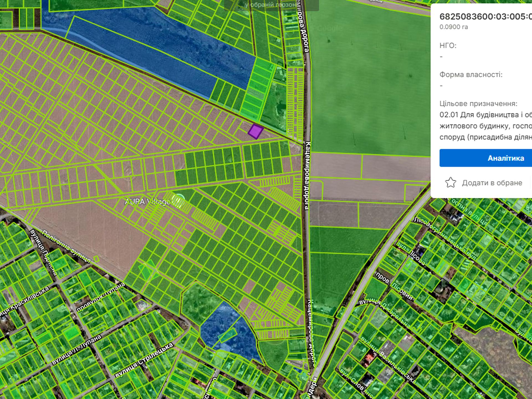Click the cadastral number 6825083600:03:005 heading
The height and width of the screenshot is (399, 532).
coord(485,17)
